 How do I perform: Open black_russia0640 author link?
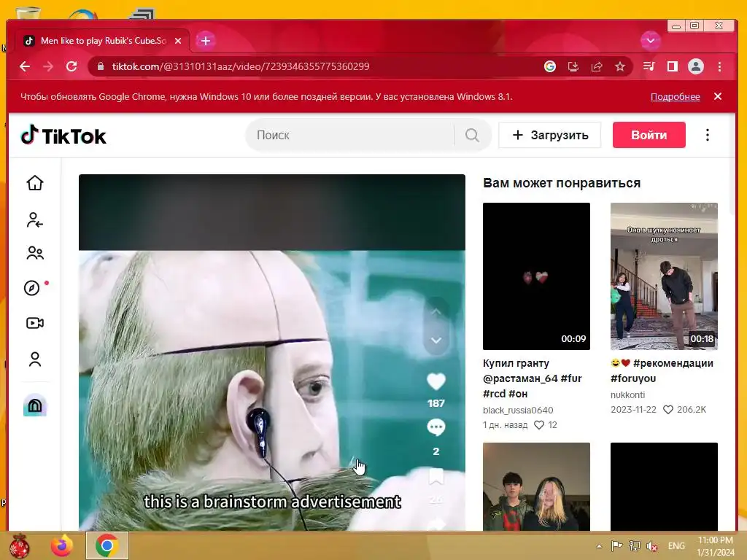[x=518, y=410]
